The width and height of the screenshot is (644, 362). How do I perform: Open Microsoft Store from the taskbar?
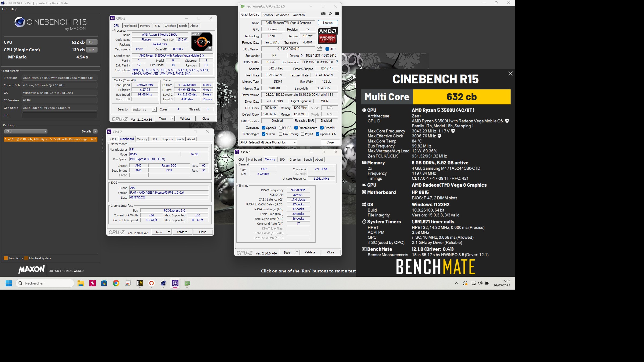104,283
